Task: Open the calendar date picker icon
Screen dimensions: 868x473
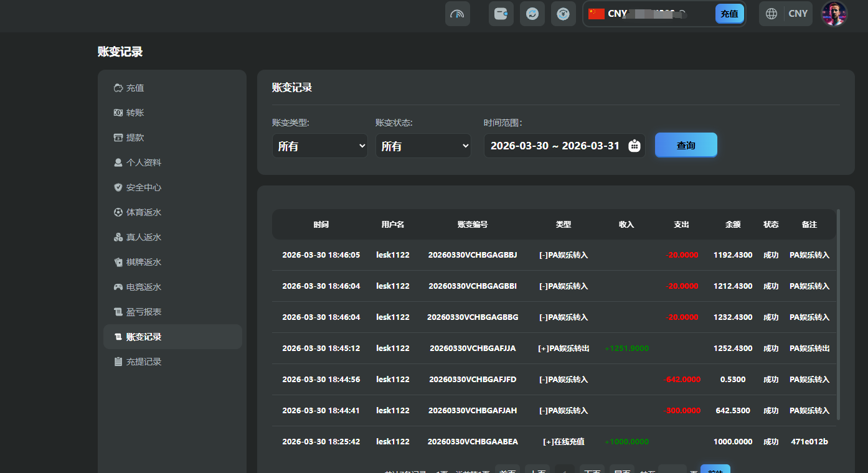Action: 634,146
